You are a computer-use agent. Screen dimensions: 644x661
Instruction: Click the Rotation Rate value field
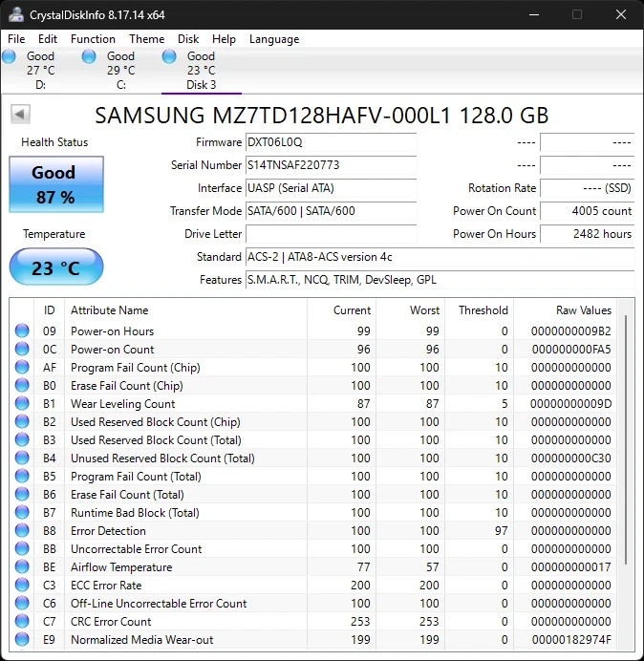coord(587,188)
